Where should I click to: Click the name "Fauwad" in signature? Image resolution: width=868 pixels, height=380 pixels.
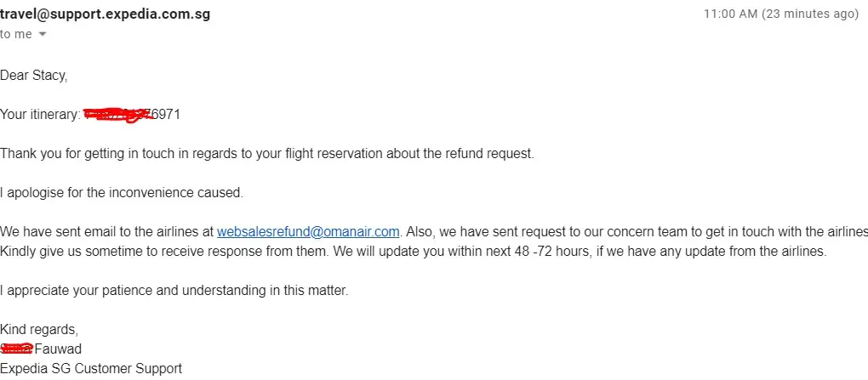click(x=59, y=349)
